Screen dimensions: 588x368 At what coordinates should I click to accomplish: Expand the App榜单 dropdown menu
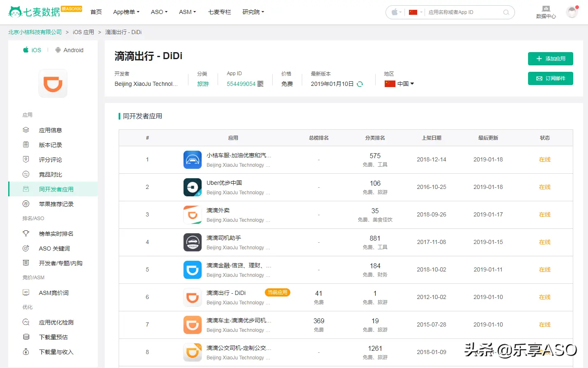(126, 12)
